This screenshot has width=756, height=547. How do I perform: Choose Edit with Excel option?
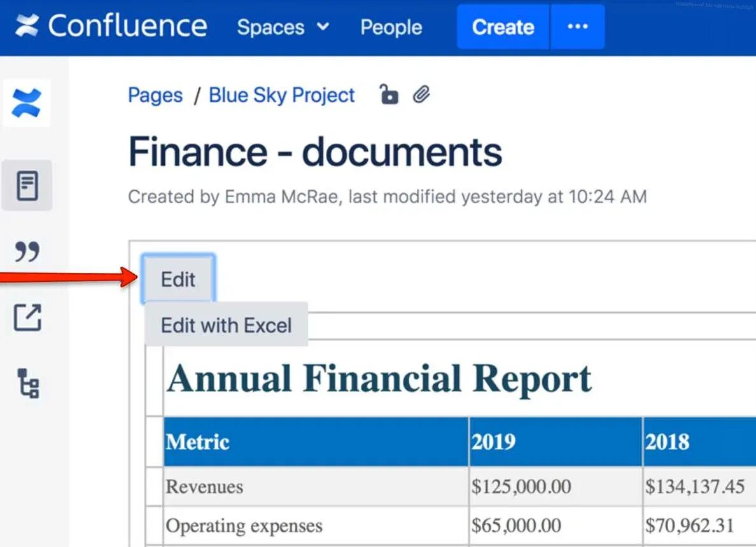(226, 325)
